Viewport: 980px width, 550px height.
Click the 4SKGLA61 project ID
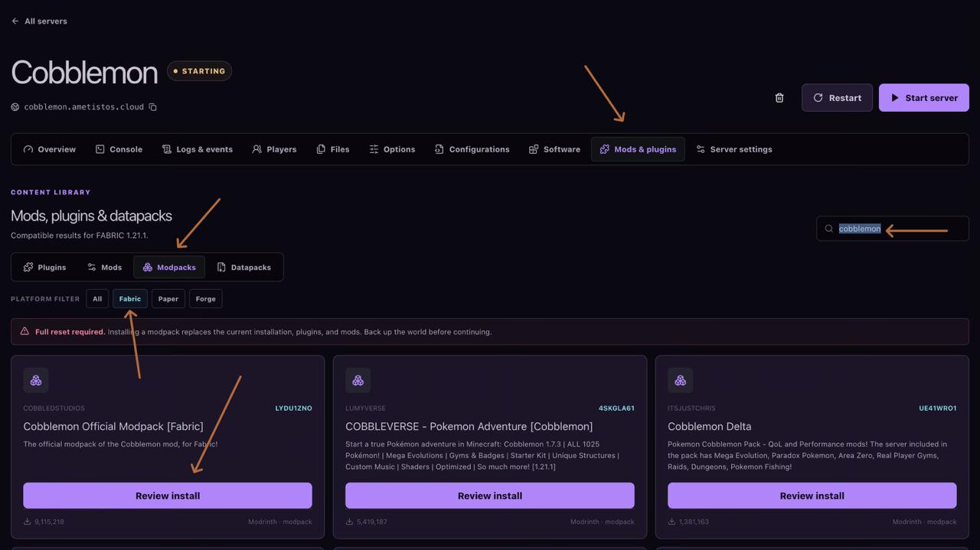[616, 408]
